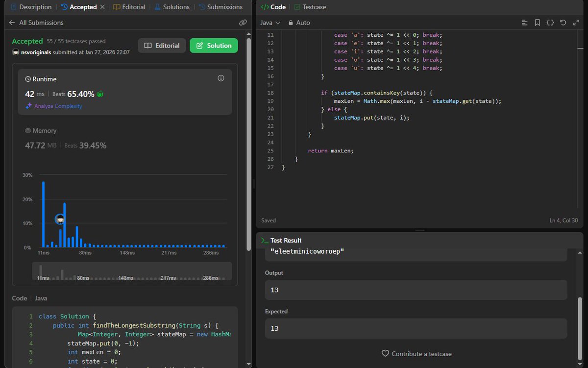
Task: Click the Testcase checkbox icon
Action: point(297,7)
